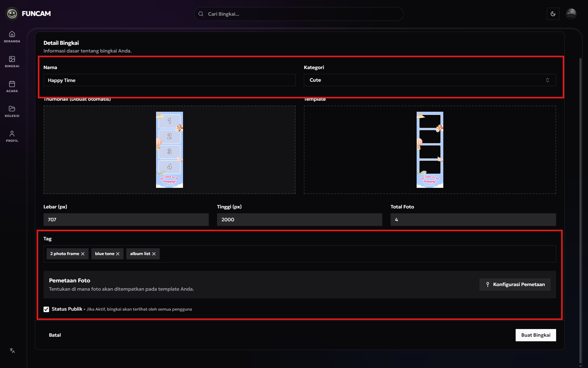The height and width of the screenshot is (368, 588).
Task: Remove the "blue tone" tag
Action: [x=118, y=254]
